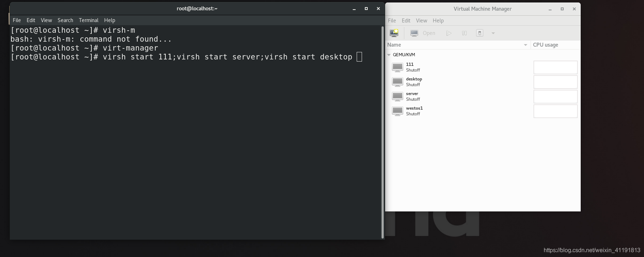This screenshot has width=644, height=257.
Task: Click the Run (play) virtual machine icon
Action: tap(449, 33)
